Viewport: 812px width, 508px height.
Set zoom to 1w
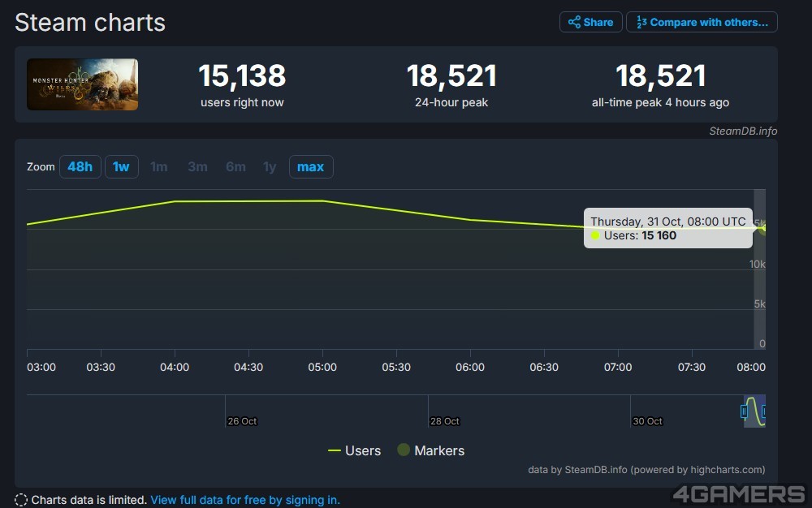121,166
